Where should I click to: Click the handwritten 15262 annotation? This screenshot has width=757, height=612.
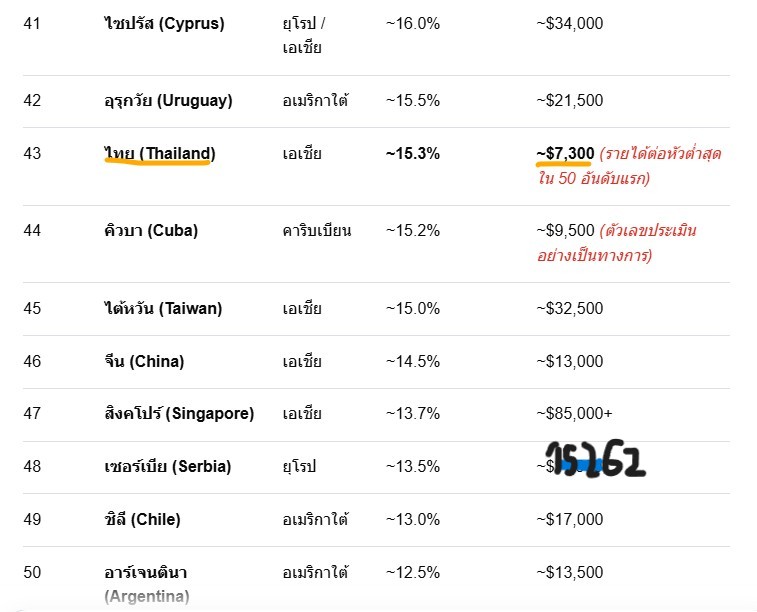(x=595, y=459)
